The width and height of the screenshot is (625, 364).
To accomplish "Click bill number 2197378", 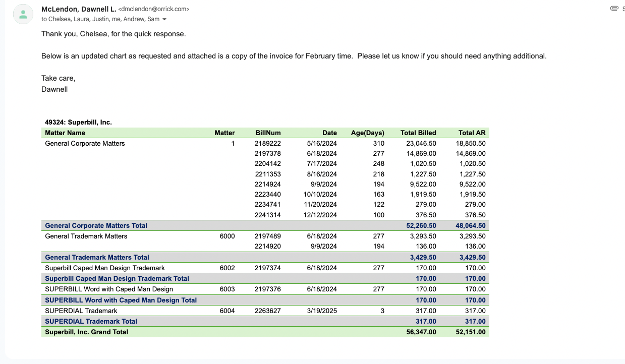I will [x=268, y=153].
